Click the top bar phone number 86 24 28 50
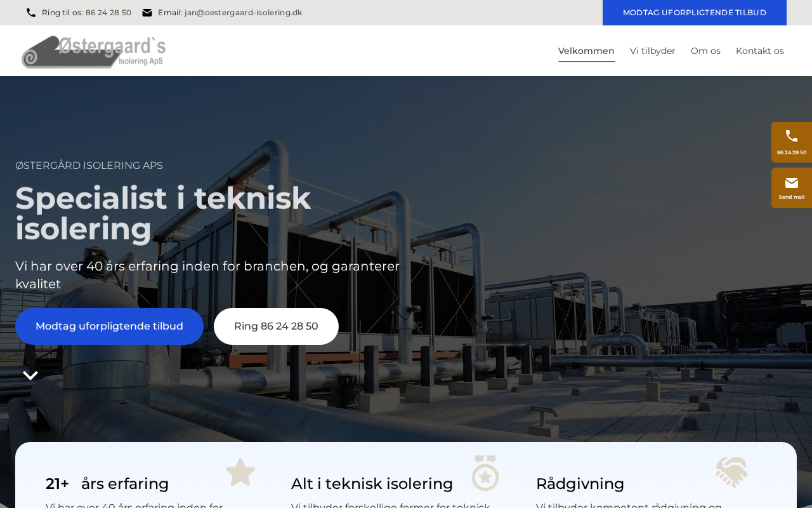Viewport: 812px width, 508px height. coord(108,13)
